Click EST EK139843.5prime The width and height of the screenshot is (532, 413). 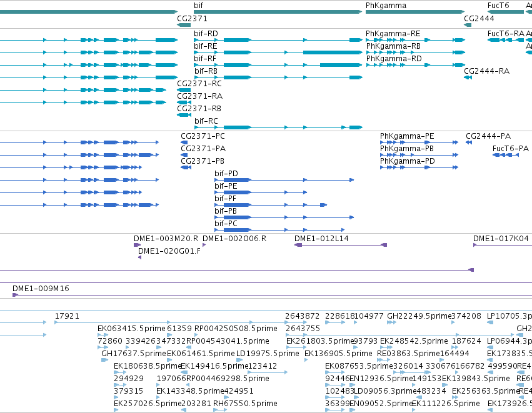click(x=444, y=385)
